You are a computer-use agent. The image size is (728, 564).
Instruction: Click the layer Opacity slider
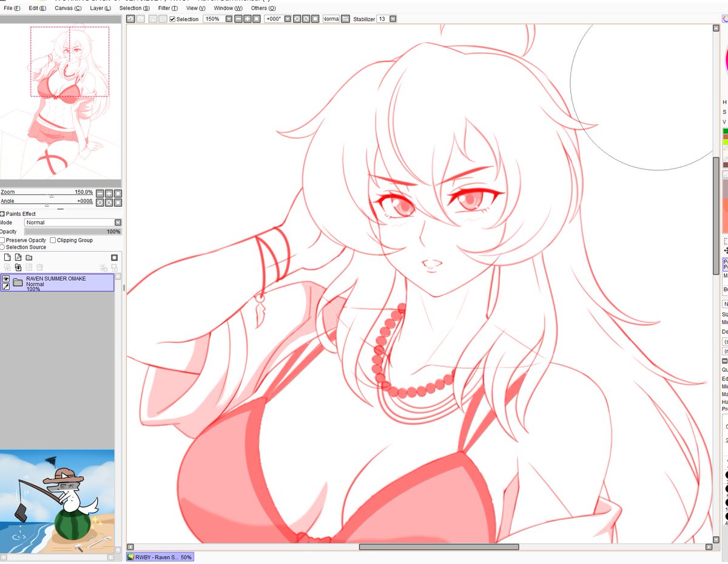tap(73, 232)
